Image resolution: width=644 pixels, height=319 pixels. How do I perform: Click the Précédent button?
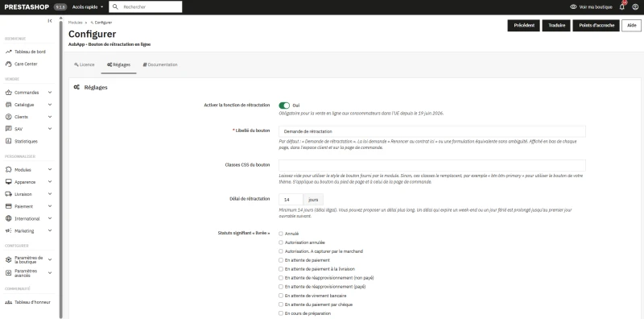(x=524, y=26)
